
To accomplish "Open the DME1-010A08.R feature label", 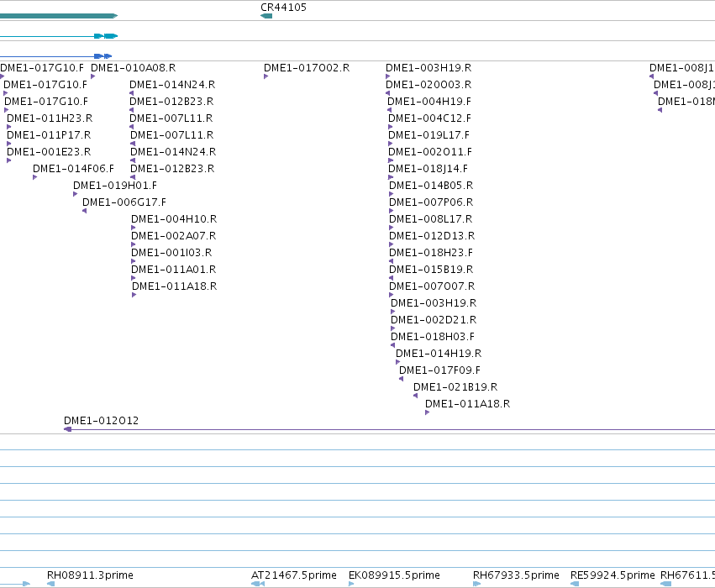I will (133, 68).
